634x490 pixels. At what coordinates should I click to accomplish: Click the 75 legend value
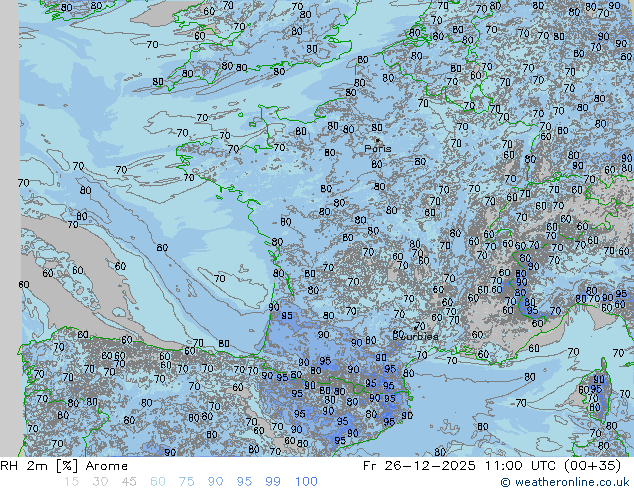click(186, 482)
